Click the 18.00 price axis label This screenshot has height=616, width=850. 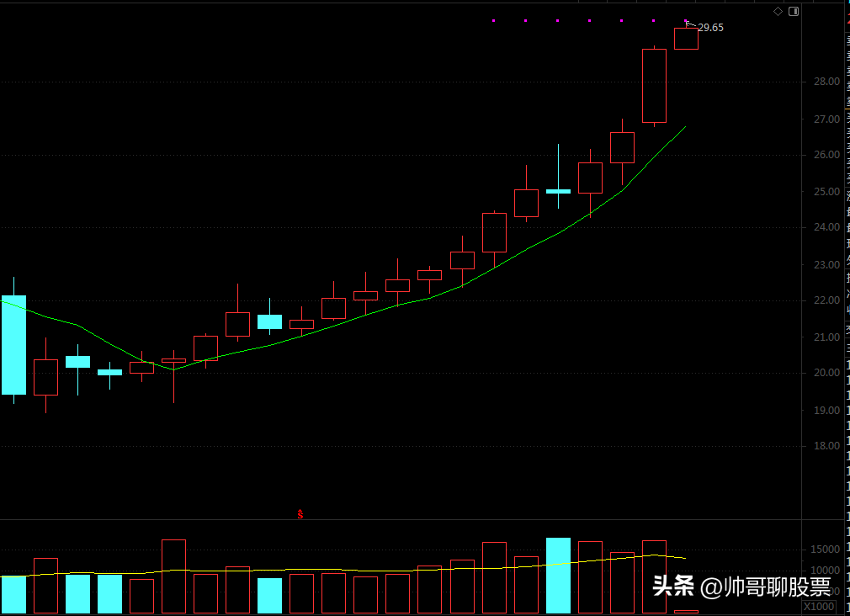[826, 446]
